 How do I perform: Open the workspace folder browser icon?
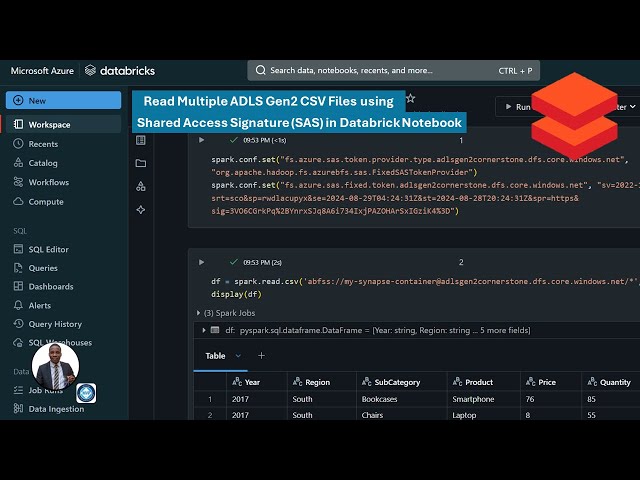click(x=141, y=163)
